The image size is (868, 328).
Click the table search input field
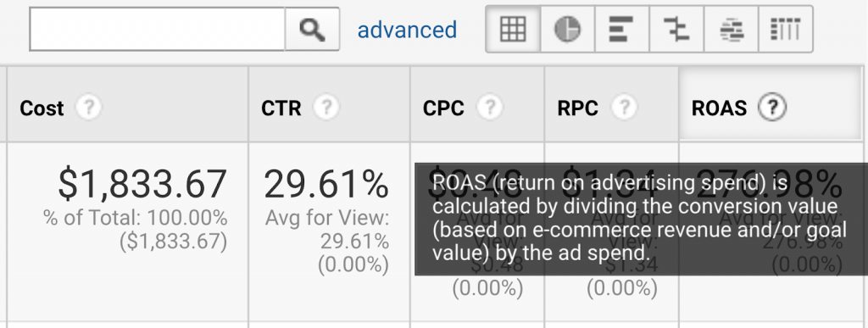click(157, 30)
